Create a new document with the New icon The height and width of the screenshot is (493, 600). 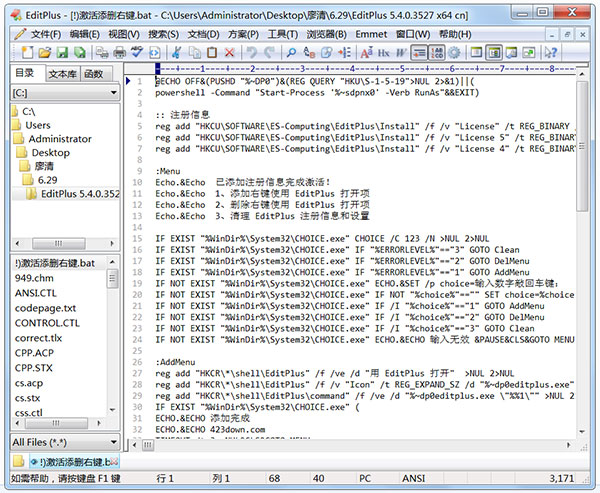[27, 52]
